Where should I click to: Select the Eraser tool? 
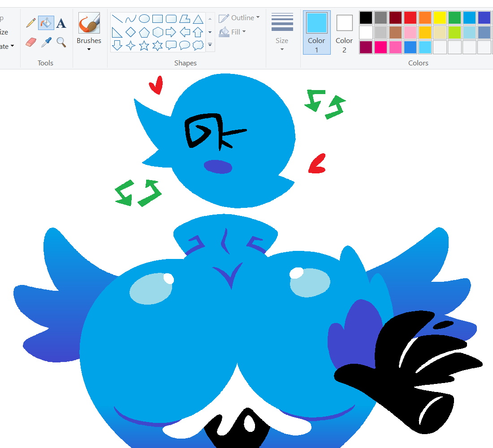31,42
